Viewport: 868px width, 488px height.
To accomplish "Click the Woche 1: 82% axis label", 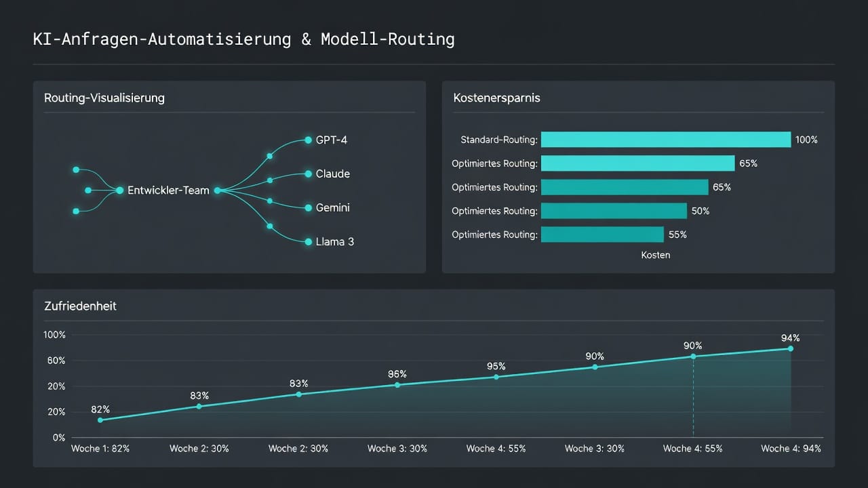I will pyautogui.click(x=100, y=449).
